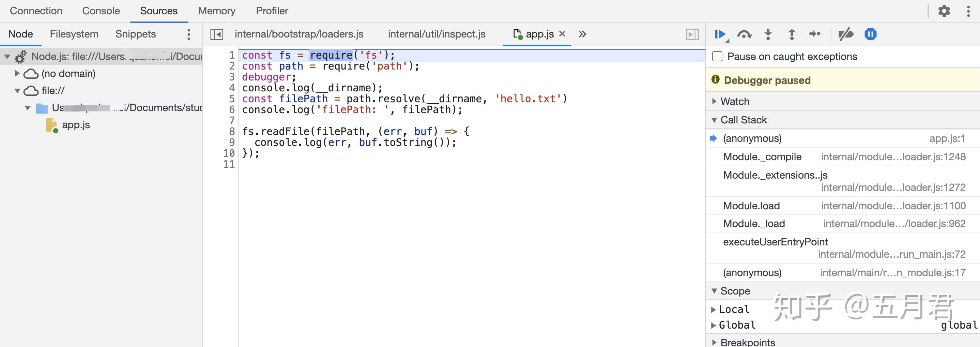The height and width of the screenshot is (347, 980).
Task: Select app.js in the file tree
Action: (76, 124)
